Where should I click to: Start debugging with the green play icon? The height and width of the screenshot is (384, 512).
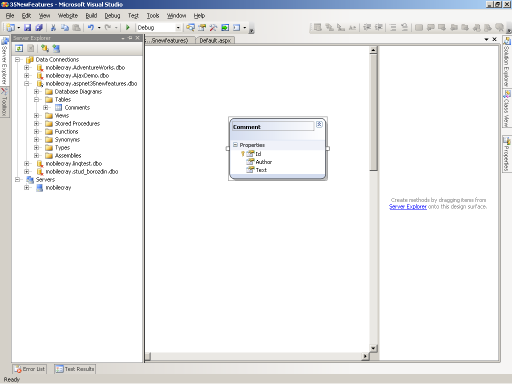coord(127,28)
